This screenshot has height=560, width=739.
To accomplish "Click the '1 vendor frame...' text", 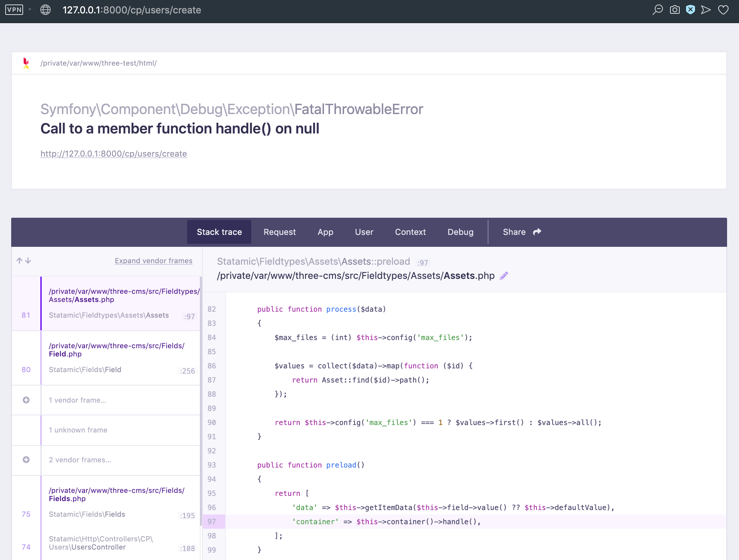I will [78, 400].
